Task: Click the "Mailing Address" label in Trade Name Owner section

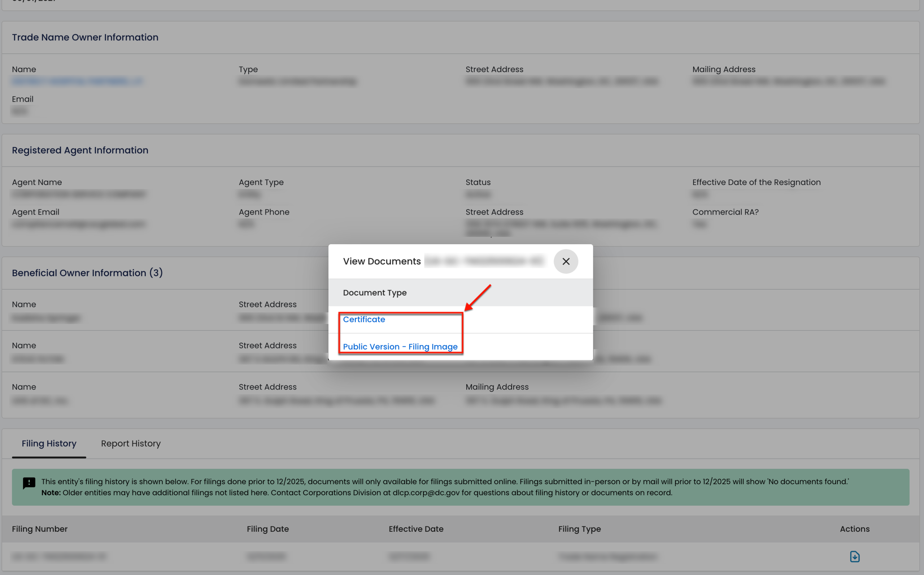Action: click(x=724, y=69)
